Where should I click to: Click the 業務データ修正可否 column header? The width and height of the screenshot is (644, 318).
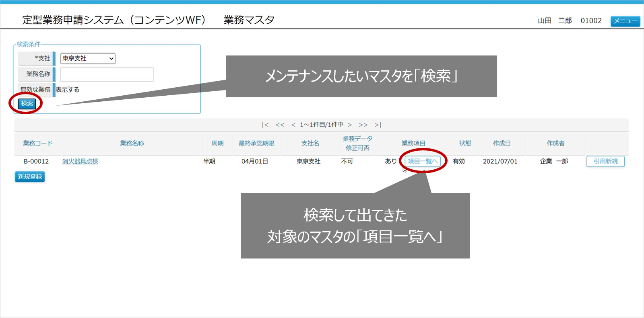tap(357, 143)
